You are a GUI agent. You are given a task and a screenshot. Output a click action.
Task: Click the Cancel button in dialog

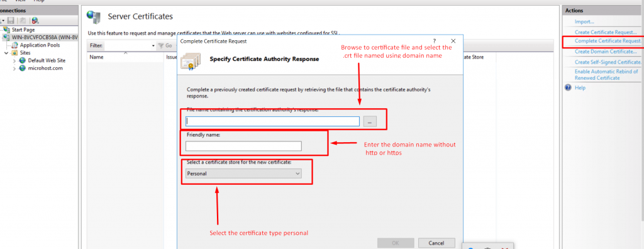[x=436, y=243]
